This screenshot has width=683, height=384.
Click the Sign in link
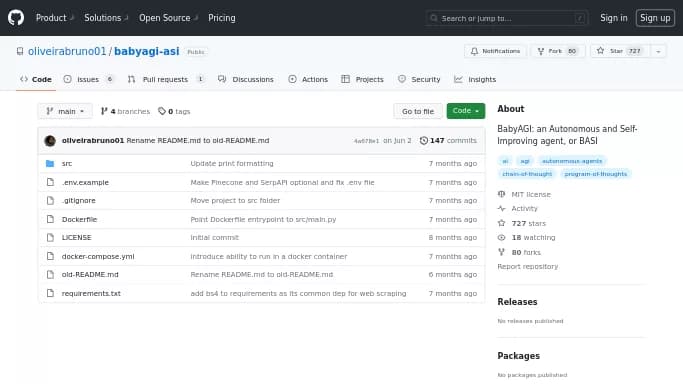tap(613, 18)
